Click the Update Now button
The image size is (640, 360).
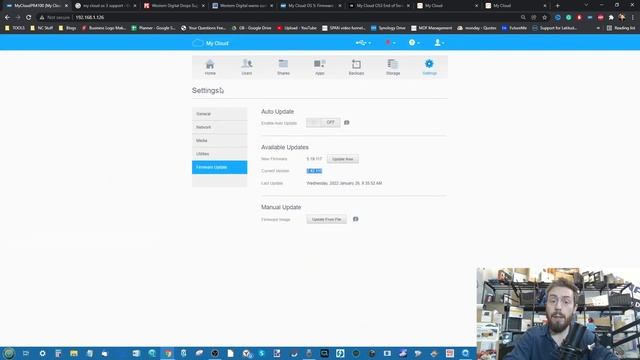click(x=342, y=159)
